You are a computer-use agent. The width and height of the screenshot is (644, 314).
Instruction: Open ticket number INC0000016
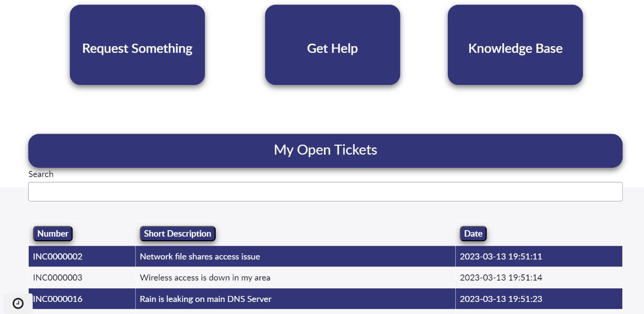58,299
